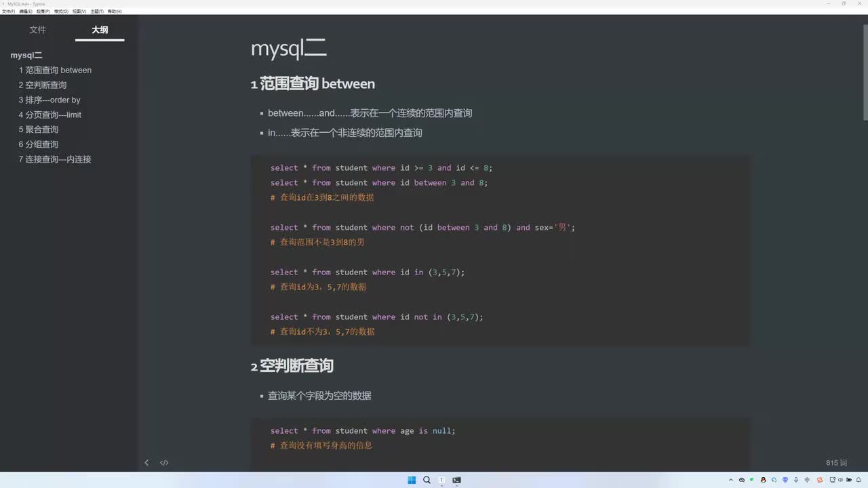Open the 编辑(E) menu
This screenshot has width=868, height=488.
coord(26,12)
